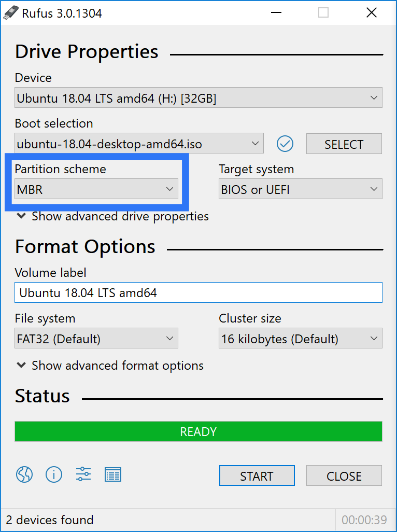This screenshot has height=532, width=397.
Task: Show the log window icon
Action: pos(113,474)
